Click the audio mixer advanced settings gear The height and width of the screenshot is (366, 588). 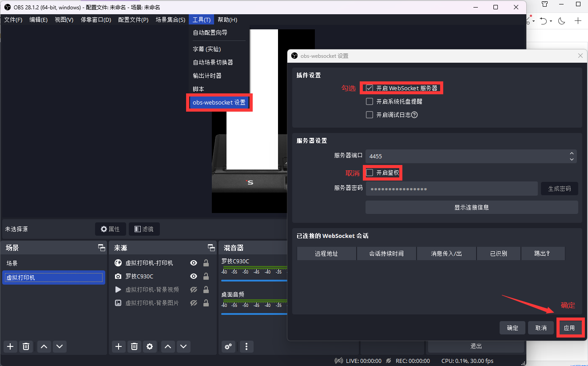point(228,346)
